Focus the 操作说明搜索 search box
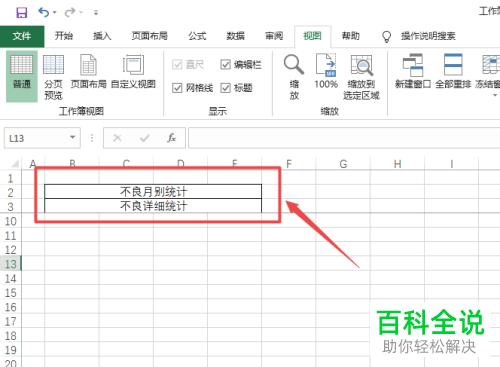500x367 pixels. coord(428,36)
